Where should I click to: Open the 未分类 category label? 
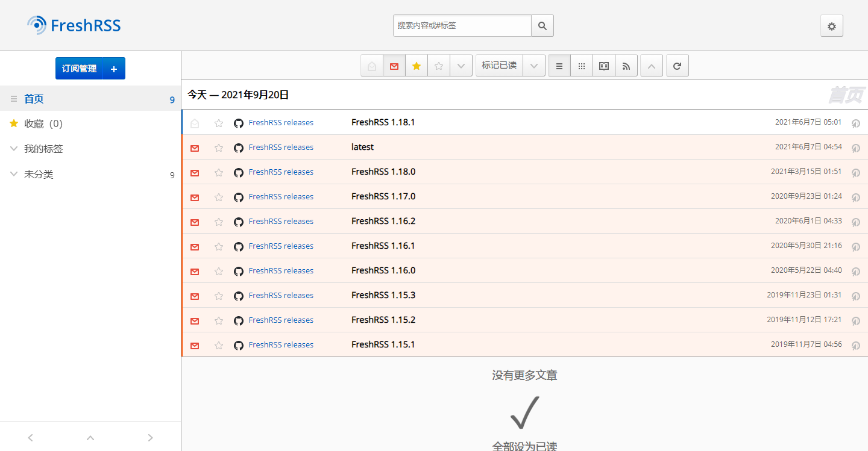pos(39,174)
